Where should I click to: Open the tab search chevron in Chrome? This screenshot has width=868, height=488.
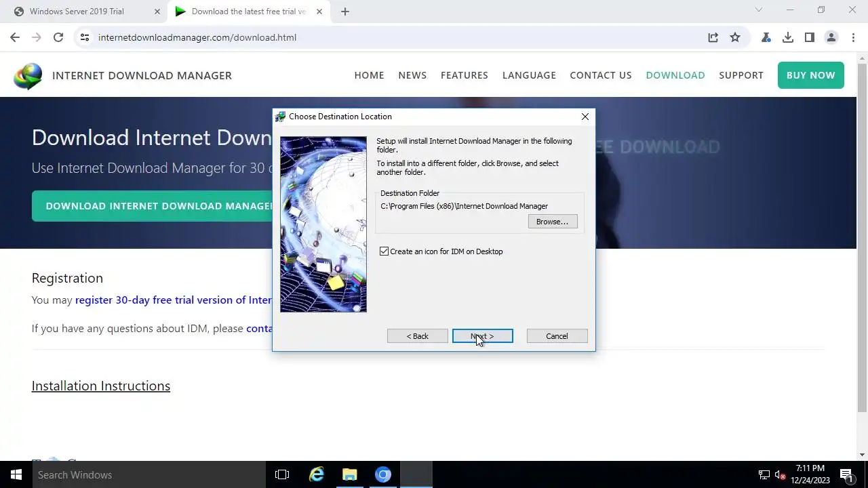758,10
